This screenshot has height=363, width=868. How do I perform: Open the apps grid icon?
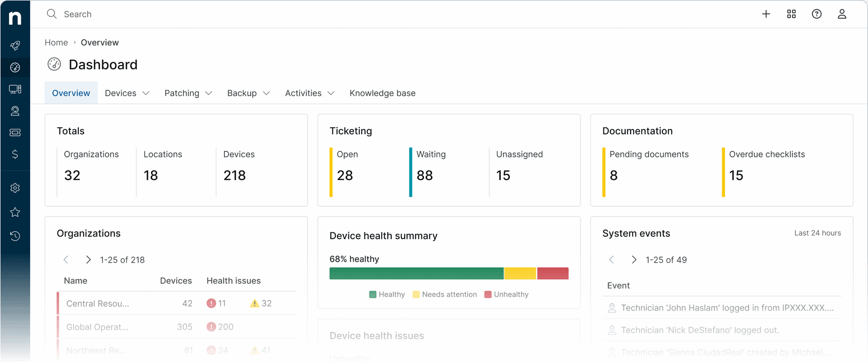tap(791, 14)
